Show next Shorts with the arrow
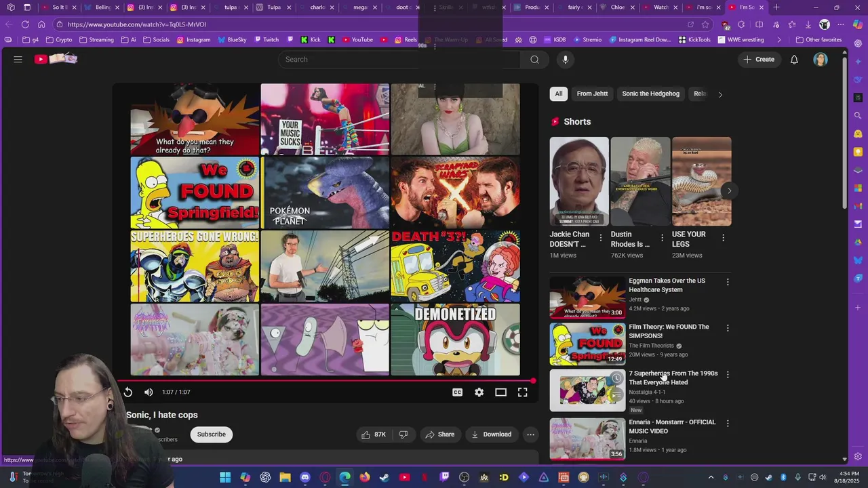 tap(729, 191)
